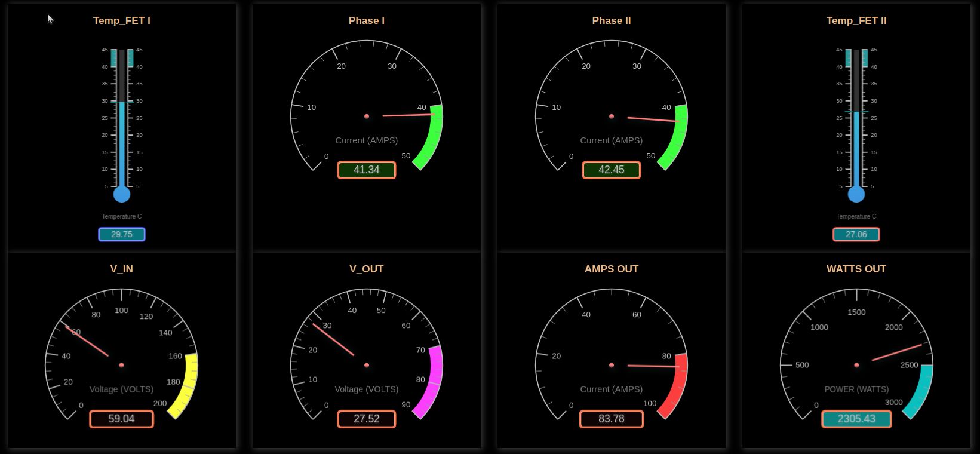The width and height of the screenshot is (980, 454).
Task: Click the AMPS OUT gauge center pivot
Action: [x=612, y=365]
